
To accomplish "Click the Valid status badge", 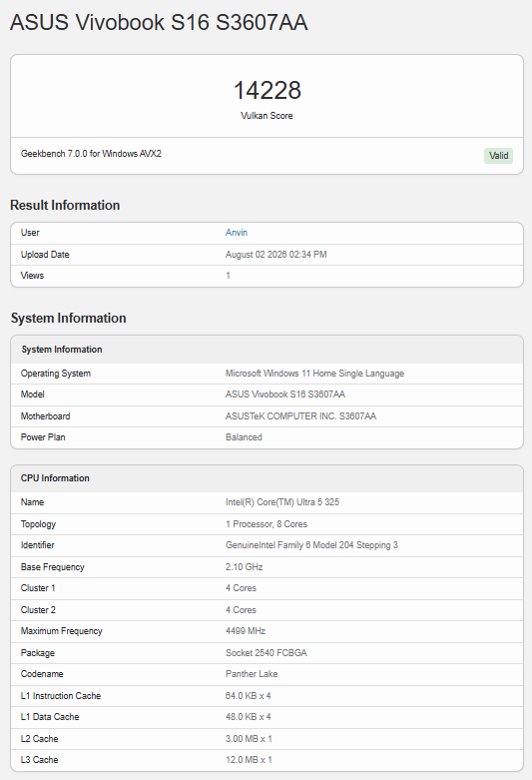I will pos(498,156).
